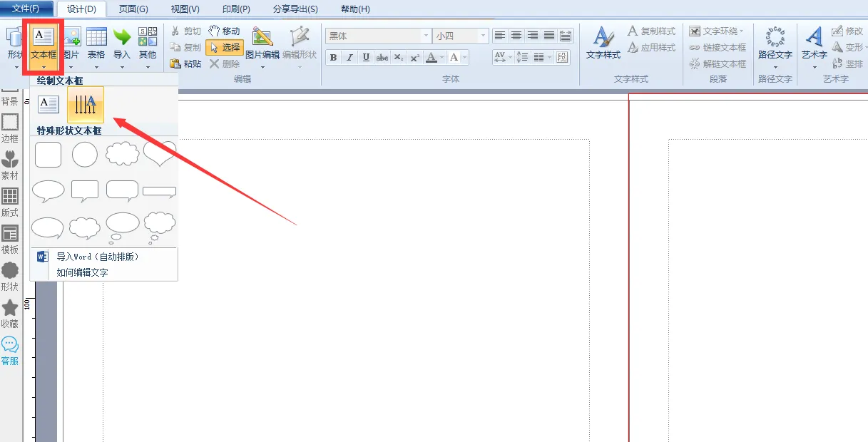This screenshot has height=442, width=868.
Task: Click the 导入 import tool
Action: (x=122, y=47)
